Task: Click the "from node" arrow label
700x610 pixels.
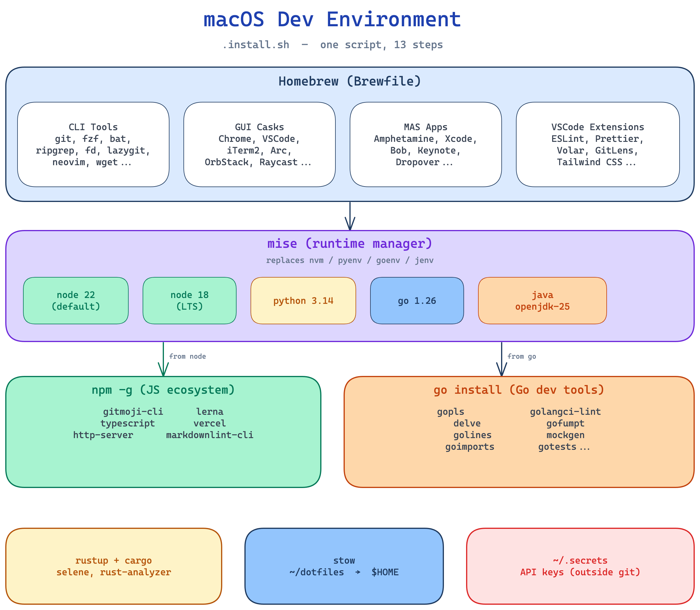Action: click(188, 356)
